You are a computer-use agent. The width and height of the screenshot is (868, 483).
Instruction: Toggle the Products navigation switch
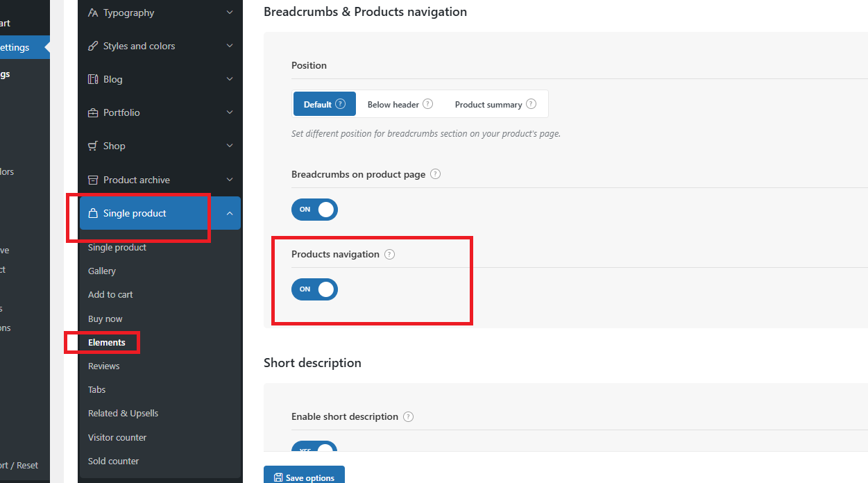tap(314, 289)
